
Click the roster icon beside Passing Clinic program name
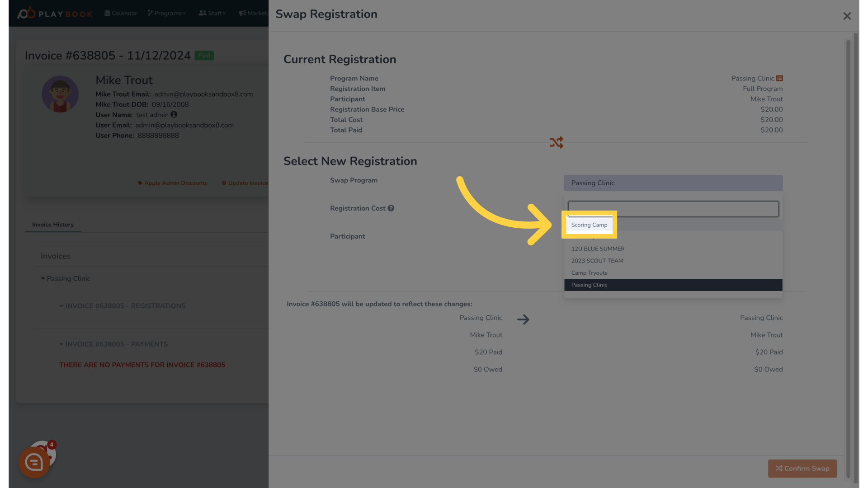(x=780, y=78)
